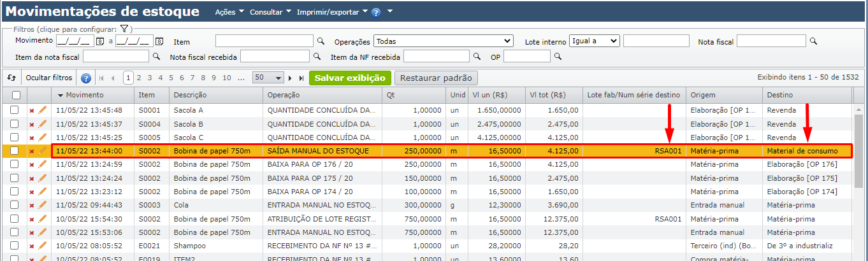The height and width of the screenshot is (261, 868).
Task: Check the Cola row checkbox
Action: (x=15, y=206)
